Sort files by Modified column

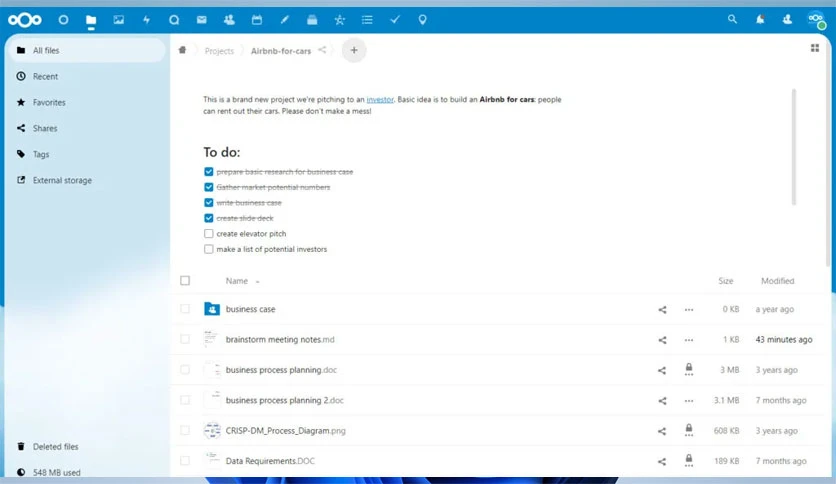click(777, 281)
